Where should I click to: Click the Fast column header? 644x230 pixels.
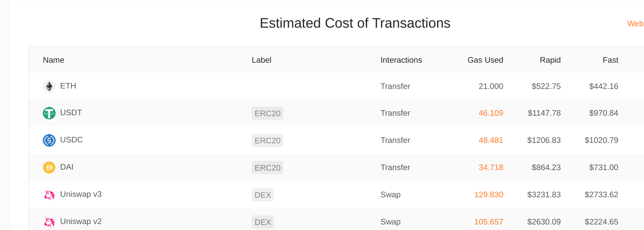(610, 60)
